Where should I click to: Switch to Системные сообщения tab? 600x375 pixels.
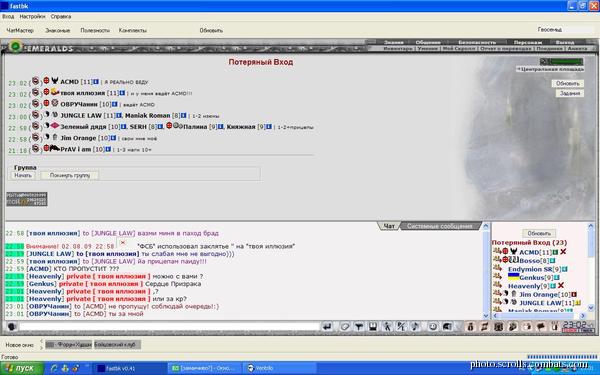pos(439,226)
